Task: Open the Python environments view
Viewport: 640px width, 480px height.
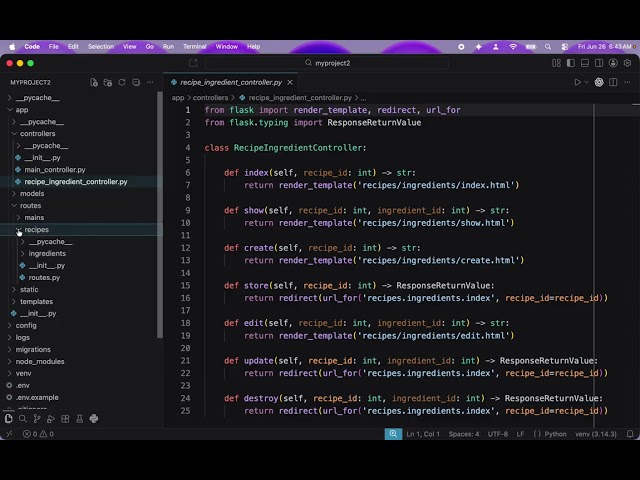Action: [94, 419]
